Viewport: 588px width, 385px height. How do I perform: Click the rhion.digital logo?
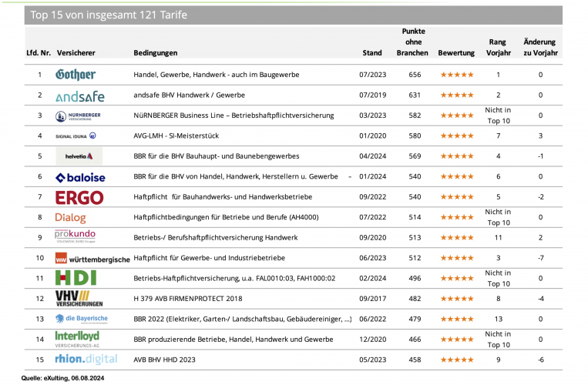click(86, 359)
